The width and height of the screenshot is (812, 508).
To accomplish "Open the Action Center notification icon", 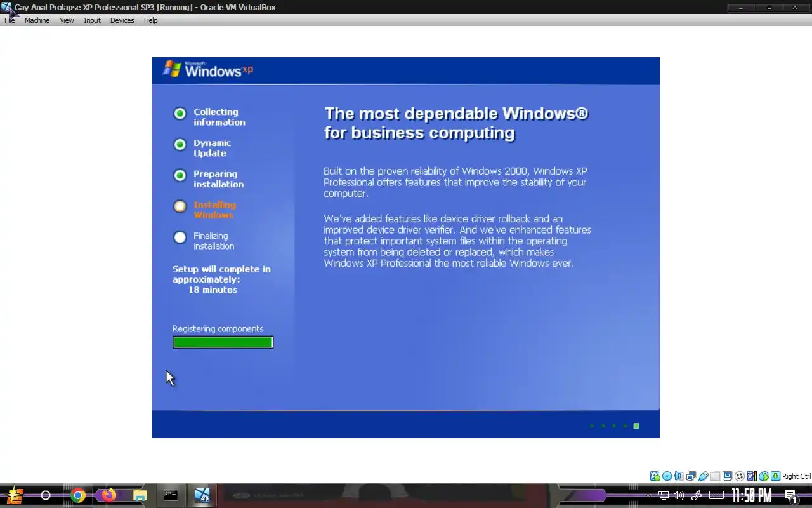I will click(x=791, y=496).
